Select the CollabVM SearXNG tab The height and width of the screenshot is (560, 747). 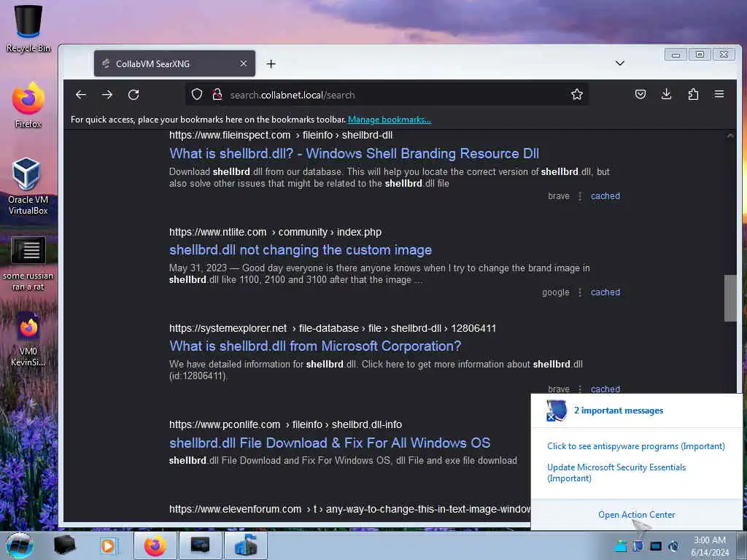(x=174, y=63)
